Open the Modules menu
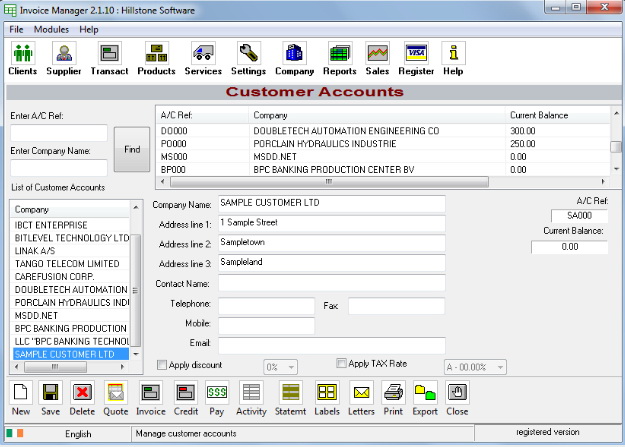 (51, 29)
